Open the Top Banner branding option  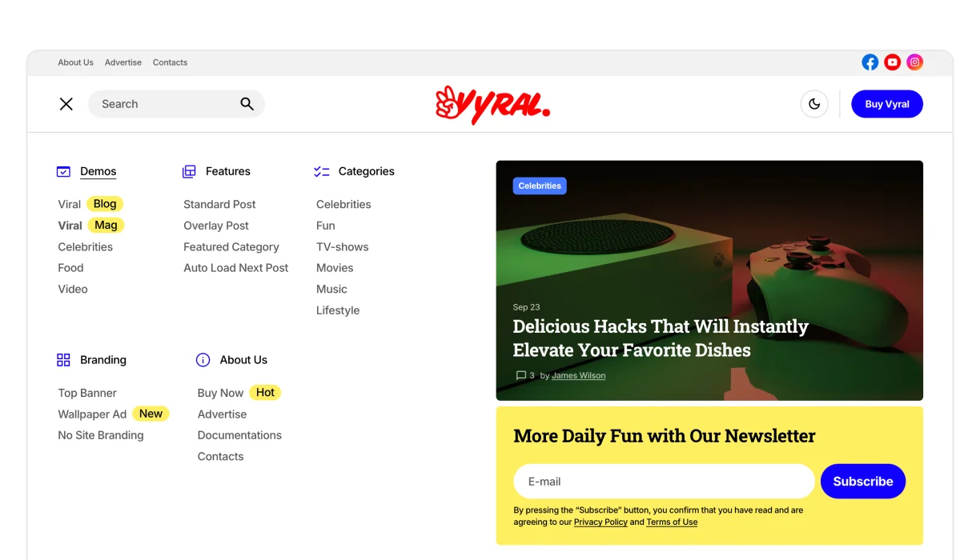coord(87,393)
